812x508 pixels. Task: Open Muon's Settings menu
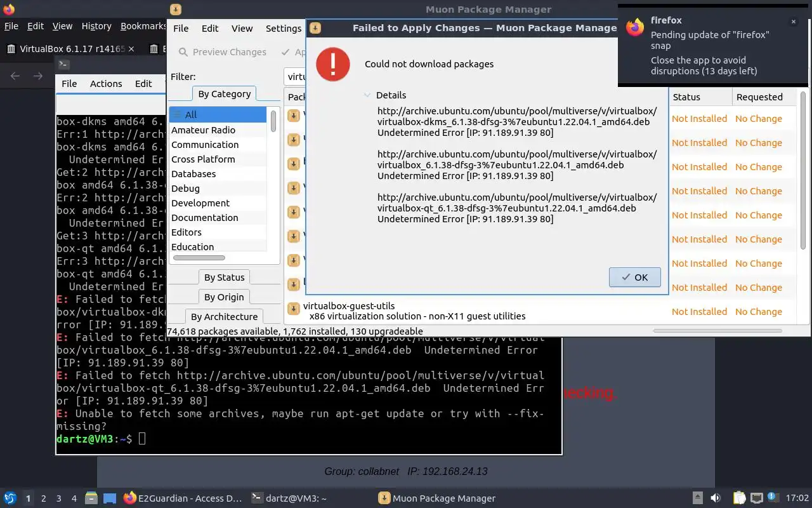pyautogui.click(x=284, y=28)
